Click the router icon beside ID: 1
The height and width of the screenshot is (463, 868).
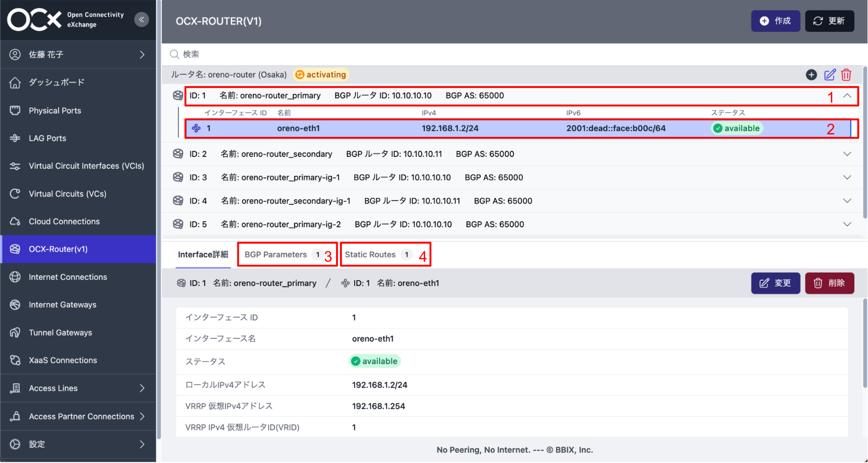[x=178, y=95]
